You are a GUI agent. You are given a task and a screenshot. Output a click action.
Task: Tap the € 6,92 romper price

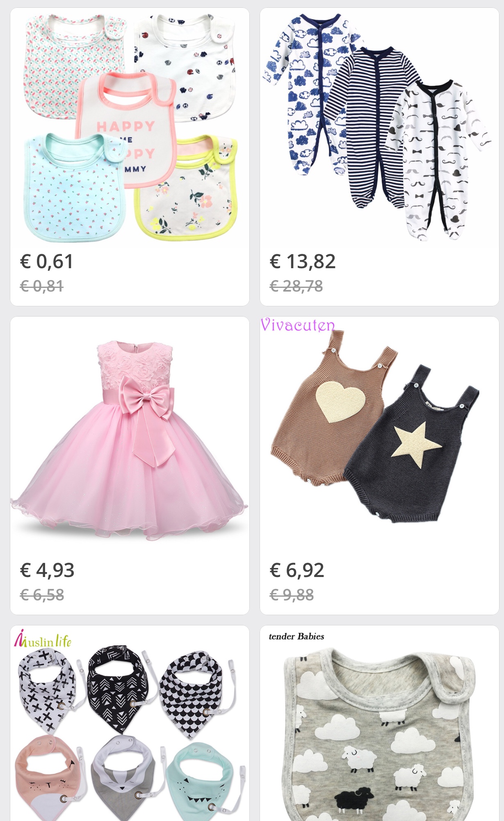(297, 570)
